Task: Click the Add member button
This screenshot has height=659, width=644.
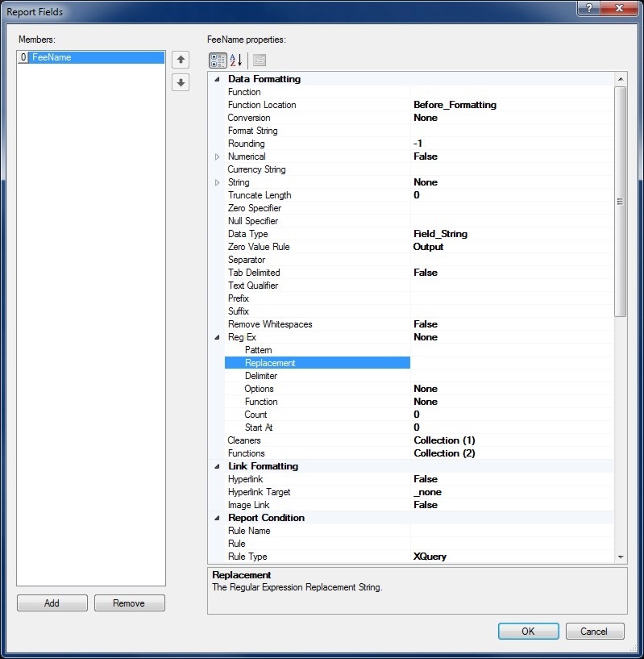Action: pos(52,603)
